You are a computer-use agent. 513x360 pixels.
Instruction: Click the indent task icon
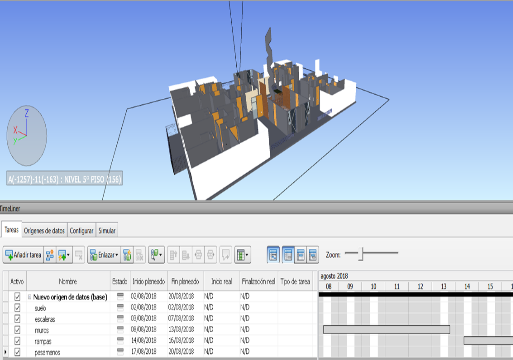click(x=198, y=255)
